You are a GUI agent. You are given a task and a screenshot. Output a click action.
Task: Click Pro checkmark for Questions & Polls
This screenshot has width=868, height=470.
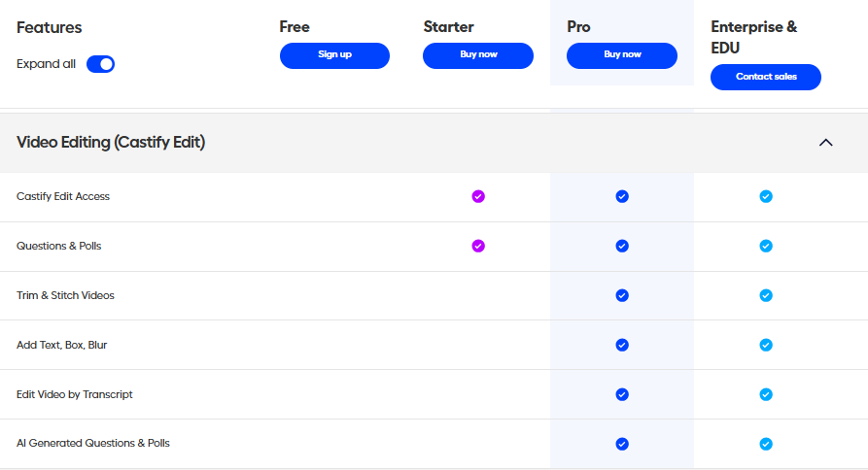[622, 246]
